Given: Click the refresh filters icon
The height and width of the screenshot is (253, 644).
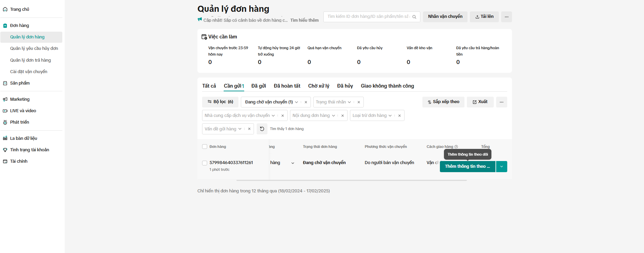Looking at the screenshot, I should tap(262, 129).
